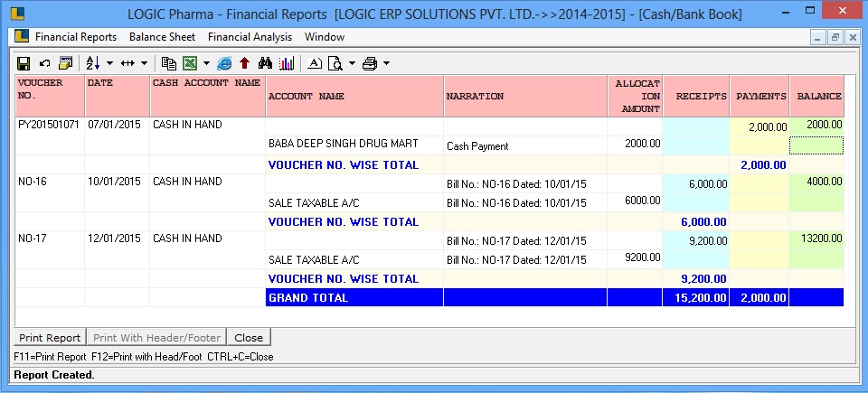Click the red up arrow icon
This screenshot has height=393, width=868.
point(245,63)
